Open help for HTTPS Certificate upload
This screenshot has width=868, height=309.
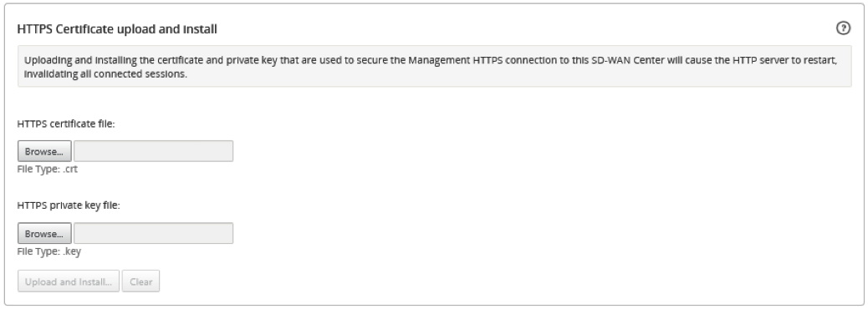(843, 28)
